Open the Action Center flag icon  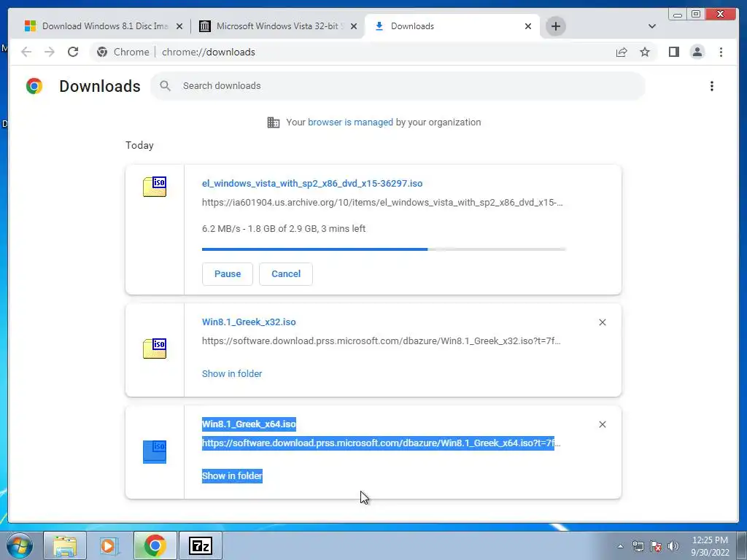656,546
